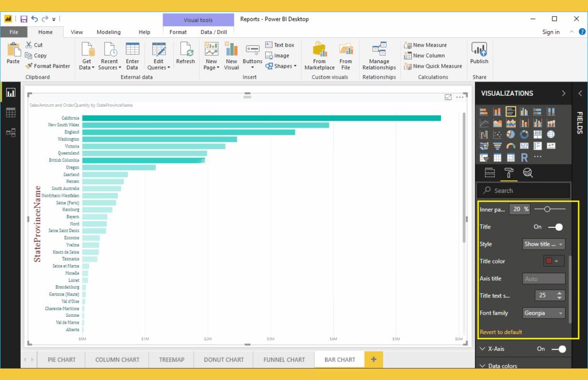Turn off the Y-axis Title toggle

click(x=555, y=227)
